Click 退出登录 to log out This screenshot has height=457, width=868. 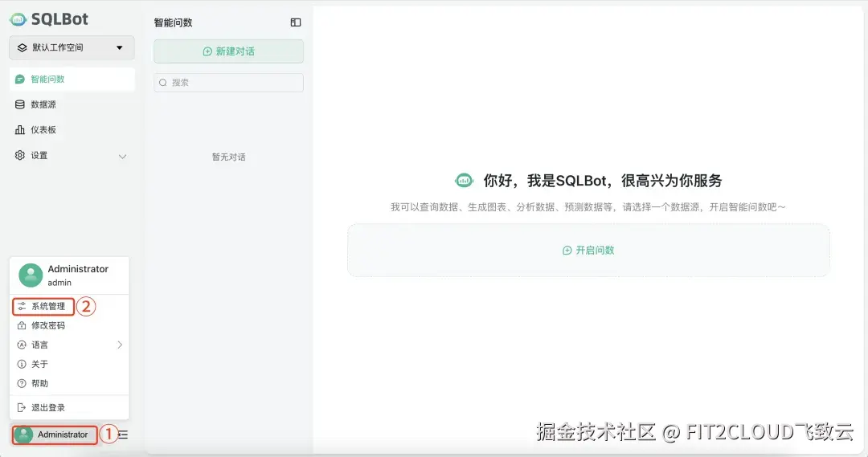click(69, 408)
